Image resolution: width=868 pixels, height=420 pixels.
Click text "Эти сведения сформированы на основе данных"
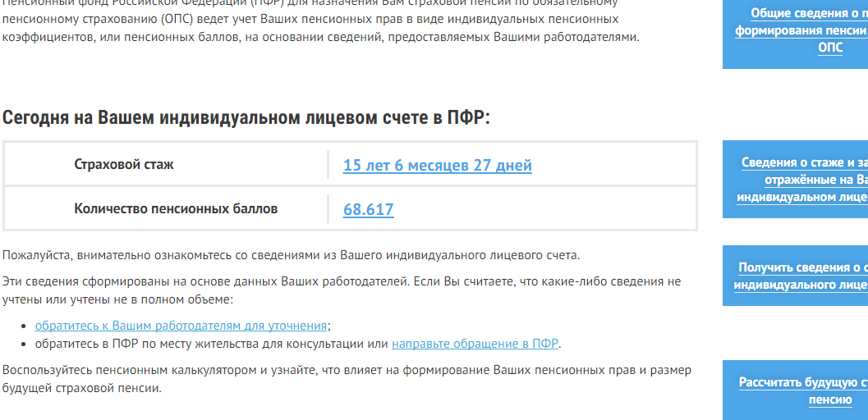tap(342, 290)
